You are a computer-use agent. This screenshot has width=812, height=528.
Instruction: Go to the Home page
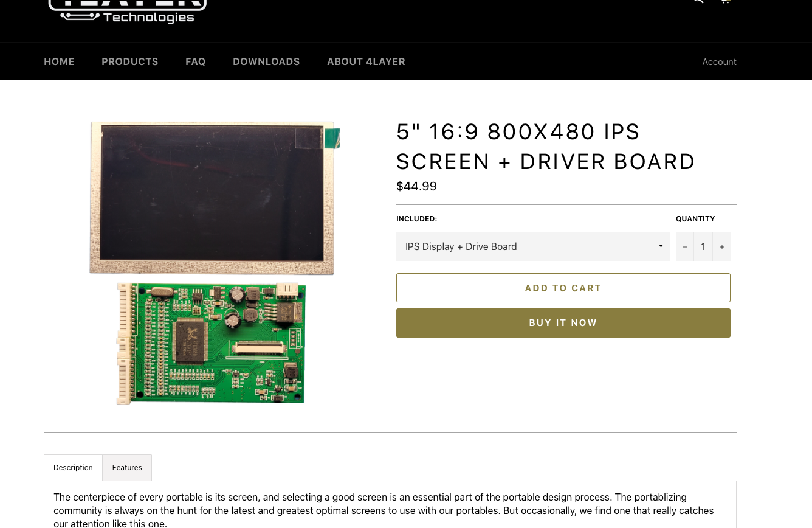pos(59,61)
